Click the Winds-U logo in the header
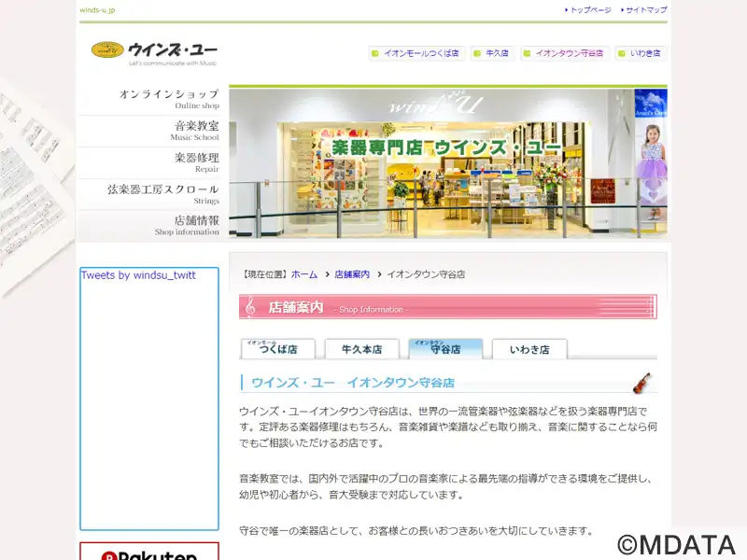This screenshot has height=560, width=747. [x=154, y=52]
